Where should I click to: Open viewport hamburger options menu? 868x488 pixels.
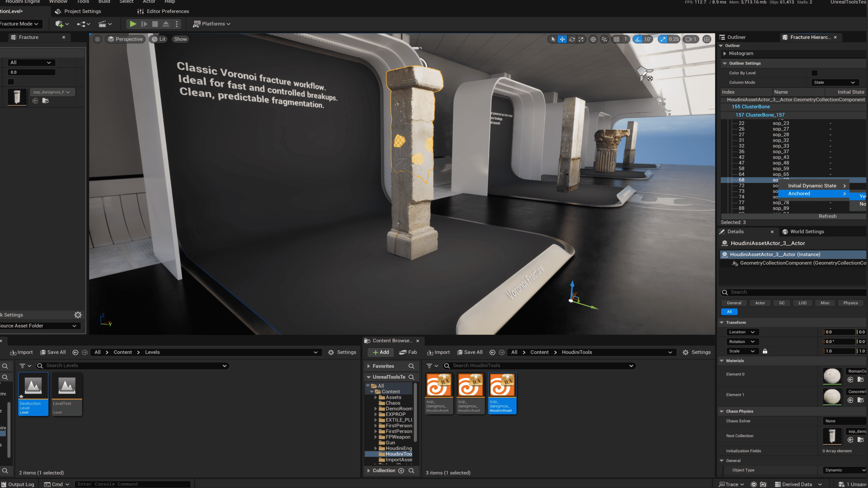coord(97,40)
